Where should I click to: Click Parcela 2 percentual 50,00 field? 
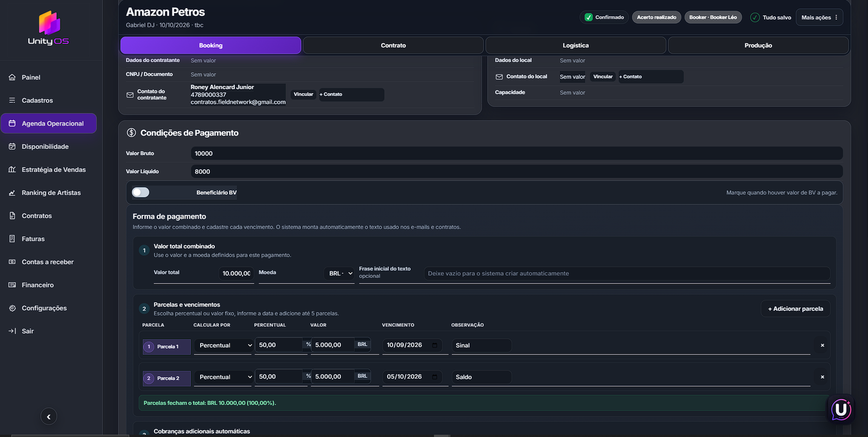[x=278, y=376]
